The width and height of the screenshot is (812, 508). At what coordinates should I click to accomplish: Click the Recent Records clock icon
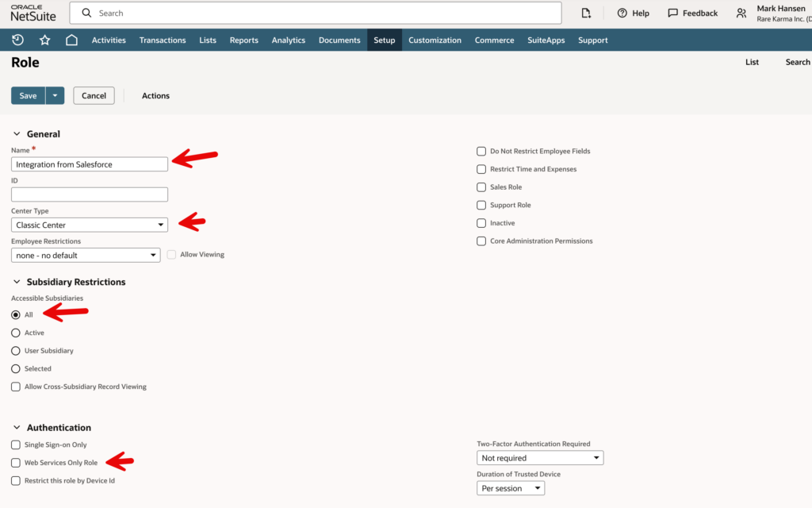tap(17, 40)
